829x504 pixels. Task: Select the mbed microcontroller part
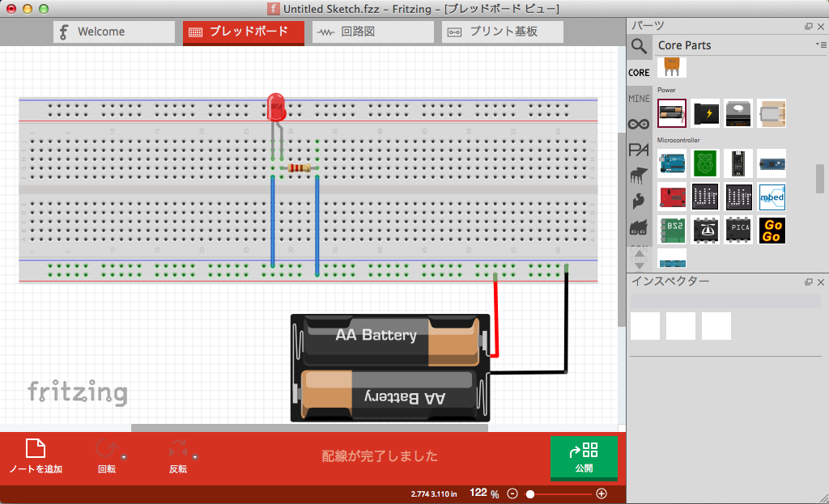(772, 197)
